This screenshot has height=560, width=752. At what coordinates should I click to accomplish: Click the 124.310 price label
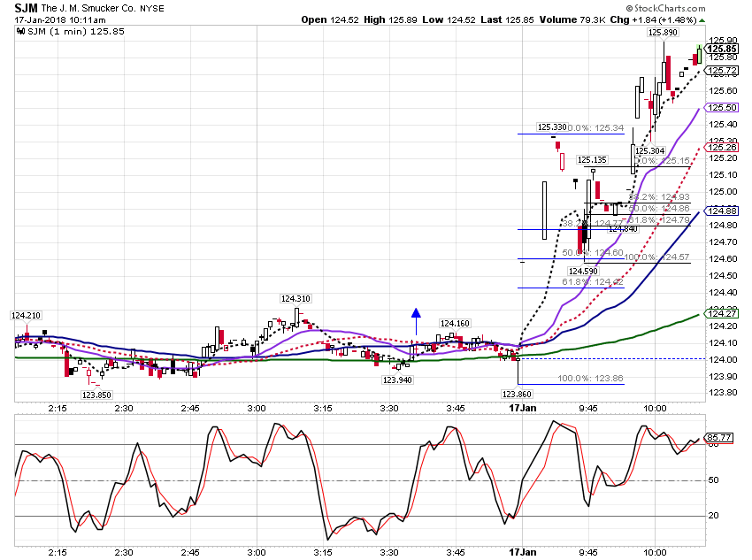coord(295,299)
